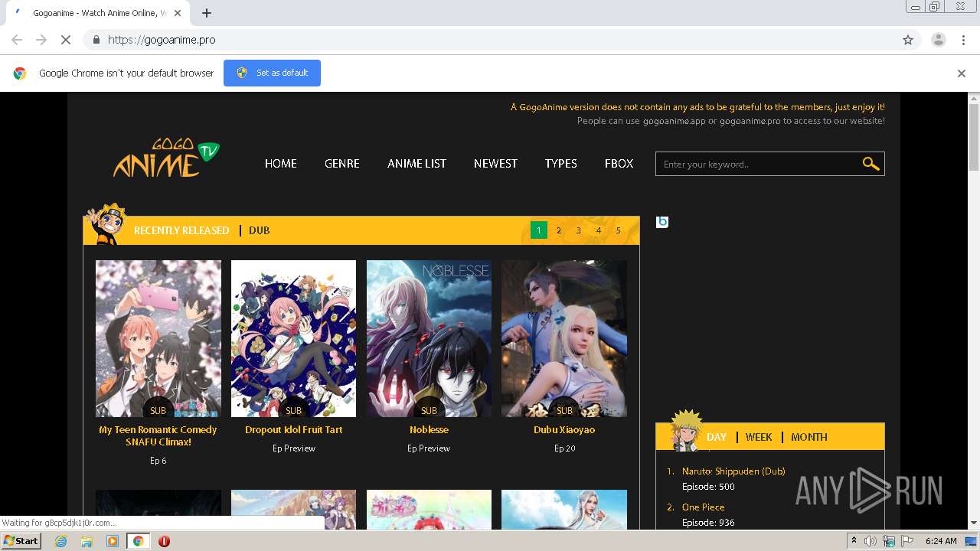This screenshot has width=980, height=551.
Task: Go to page 4 of releases
Action: [599, 230]
